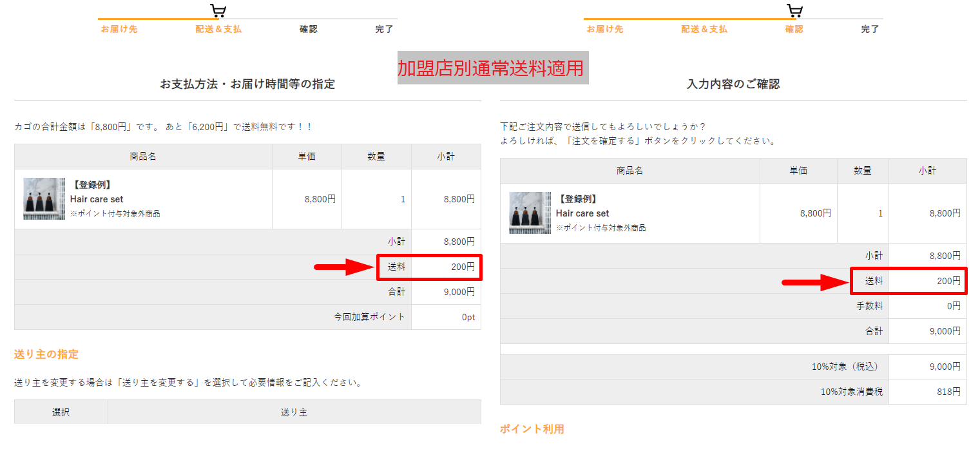Select the black 確認 step on payment page
Viewport: 980px width, 451px height.
point(309,29)
